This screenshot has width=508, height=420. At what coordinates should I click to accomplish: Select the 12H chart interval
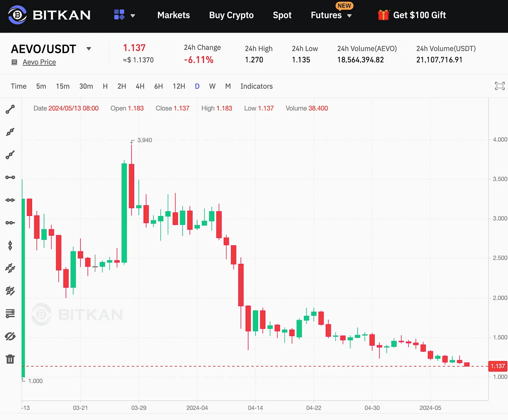coord(179,86)
